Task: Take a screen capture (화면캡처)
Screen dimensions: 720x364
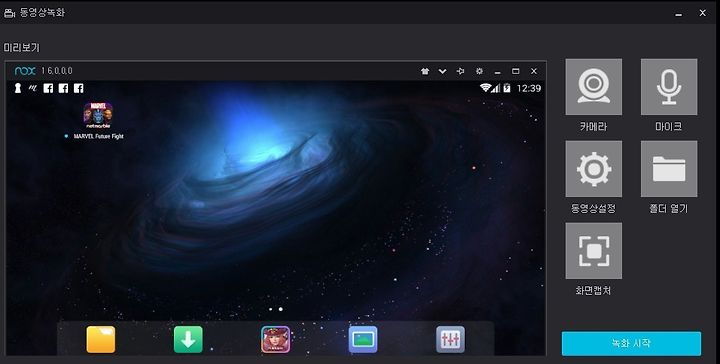Action: 593,251
